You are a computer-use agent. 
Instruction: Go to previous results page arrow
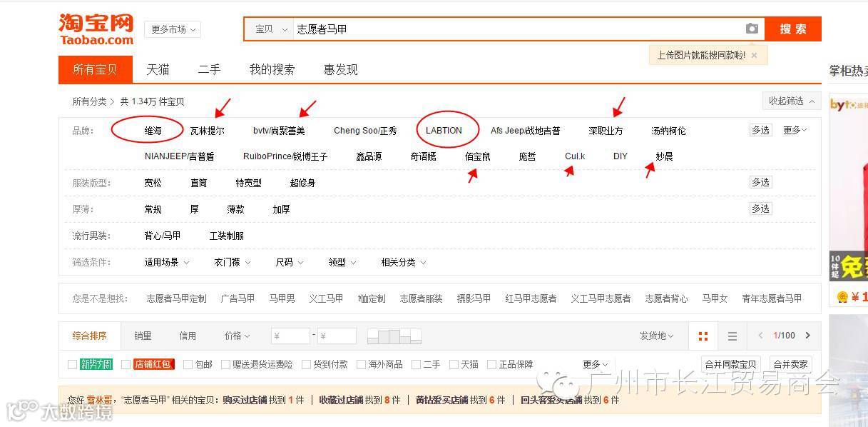click(760, 336)
